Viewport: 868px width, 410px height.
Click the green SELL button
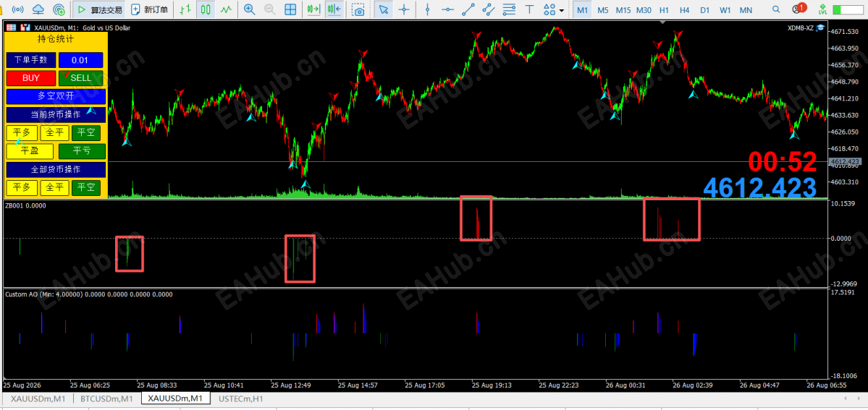point(81,78)
